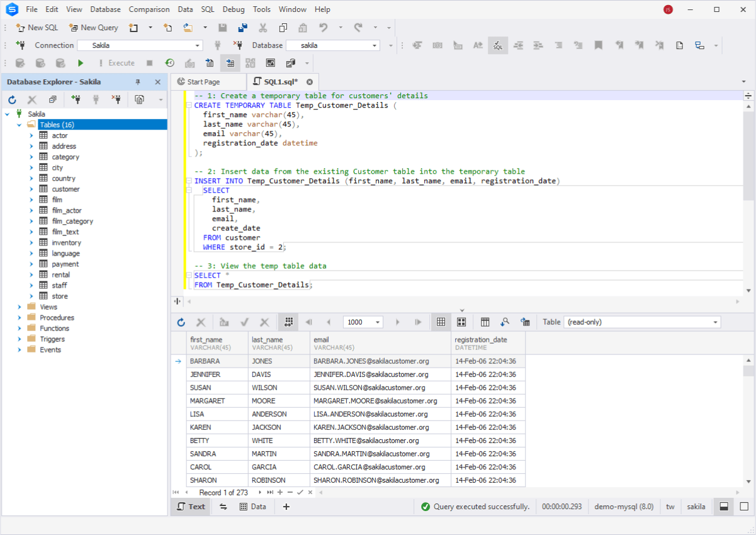The height and width of the screenshot is (535, 756).
Task: Switch to the Data view button at the bottom
Action: pos(253,507)
